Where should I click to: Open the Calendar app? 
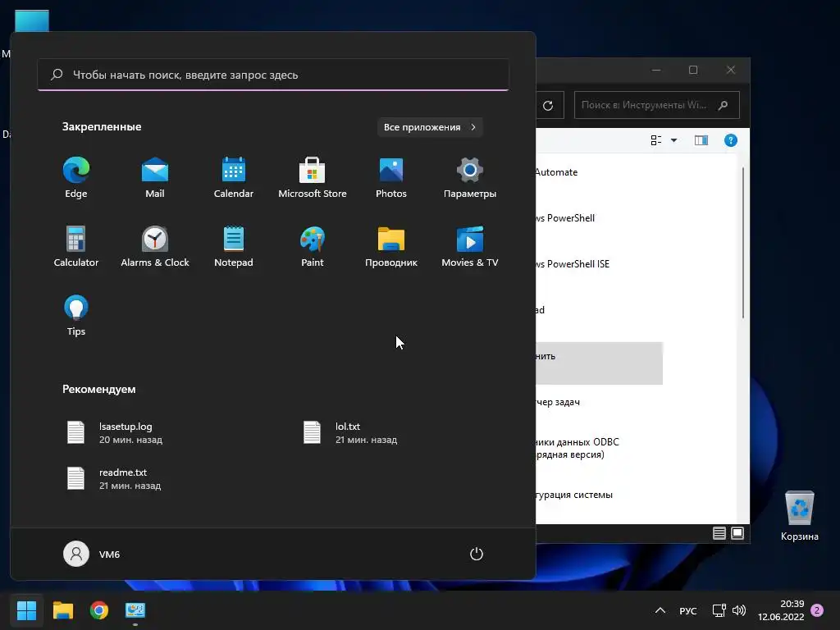[x=234, y=177]
